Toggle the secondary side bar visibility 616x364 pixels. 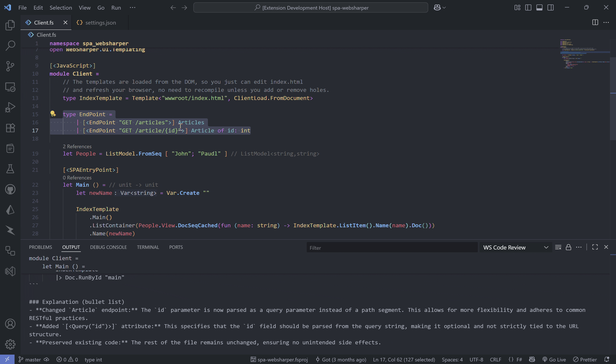point(551,8)
